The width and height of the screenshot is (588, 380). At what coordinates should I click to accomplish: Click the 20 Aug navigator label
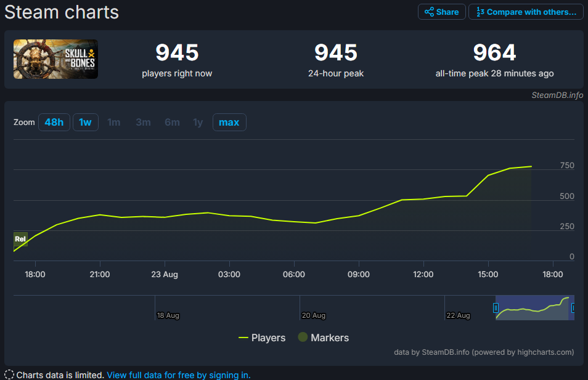[x=314, y=315]
